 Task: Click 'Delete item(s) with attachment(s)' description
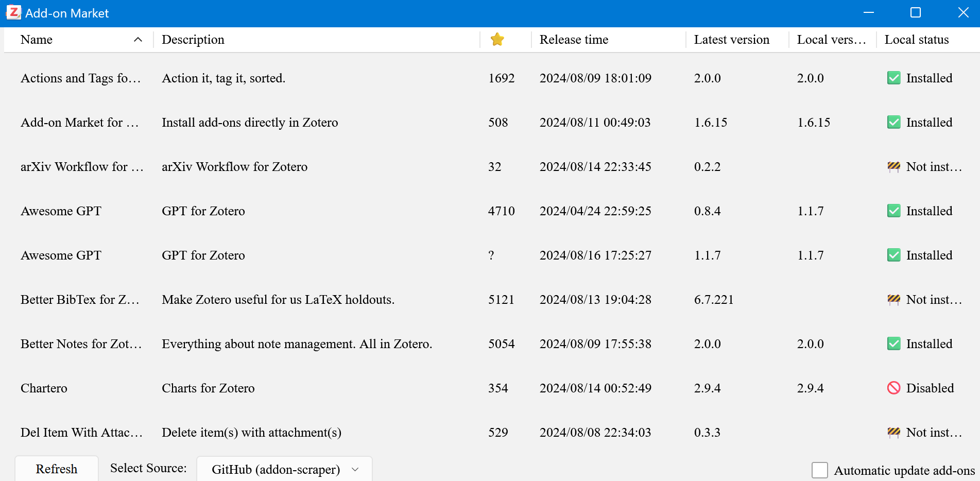tap(251, 432)
